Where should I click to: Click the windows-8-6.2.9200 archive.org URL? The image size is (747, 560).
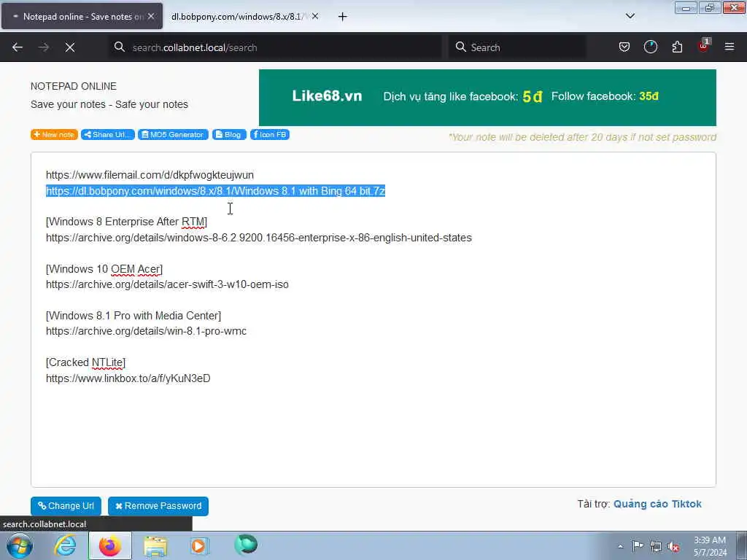click(x=259, y=238)
